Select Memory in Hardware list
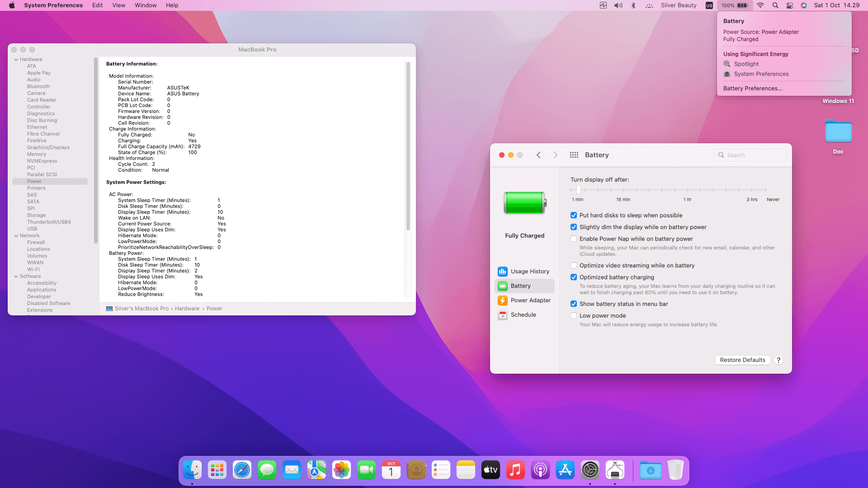The image size is (868, 488). click(x=37, y=155)
